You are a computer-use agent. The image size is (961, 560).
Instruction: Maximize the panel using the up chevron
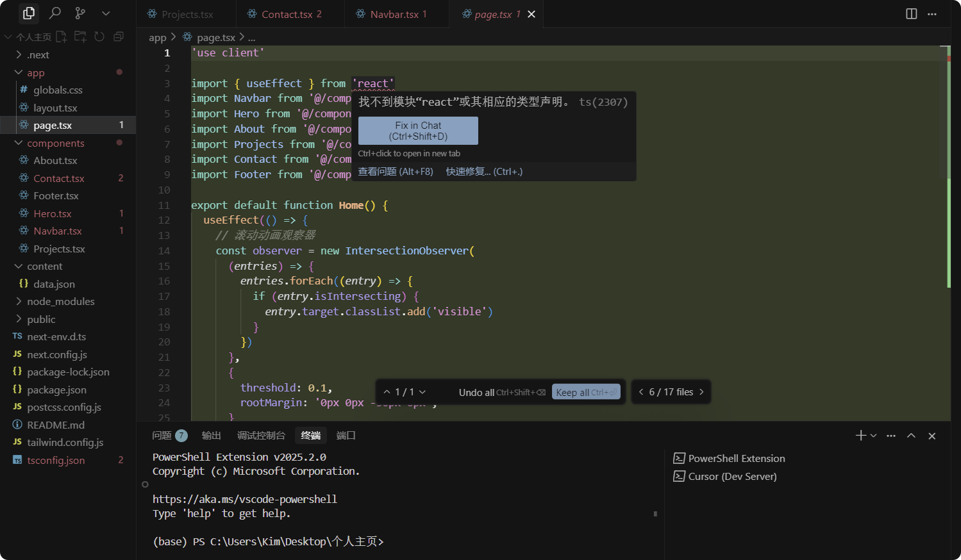(911, 436)
